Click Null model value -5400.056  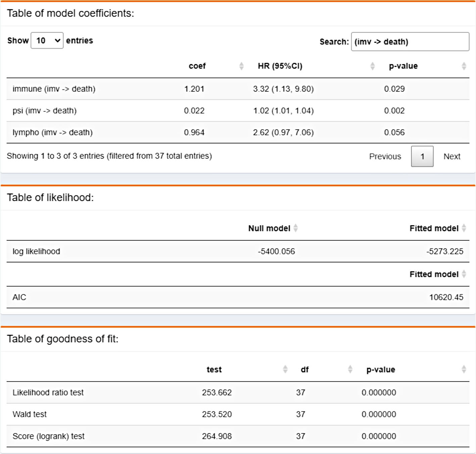(276, 251)
